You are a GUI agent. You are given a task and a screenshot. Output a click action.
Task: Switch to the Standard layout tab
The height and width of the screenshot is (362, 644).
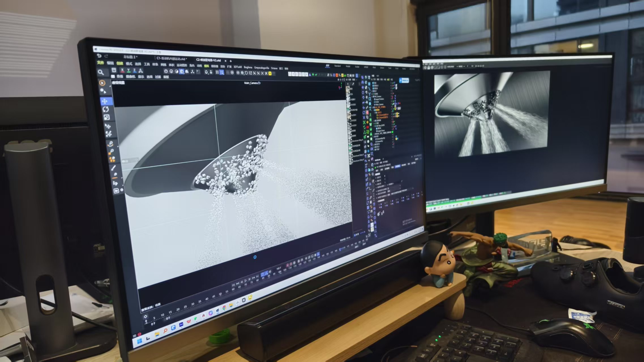click(337, 66)
